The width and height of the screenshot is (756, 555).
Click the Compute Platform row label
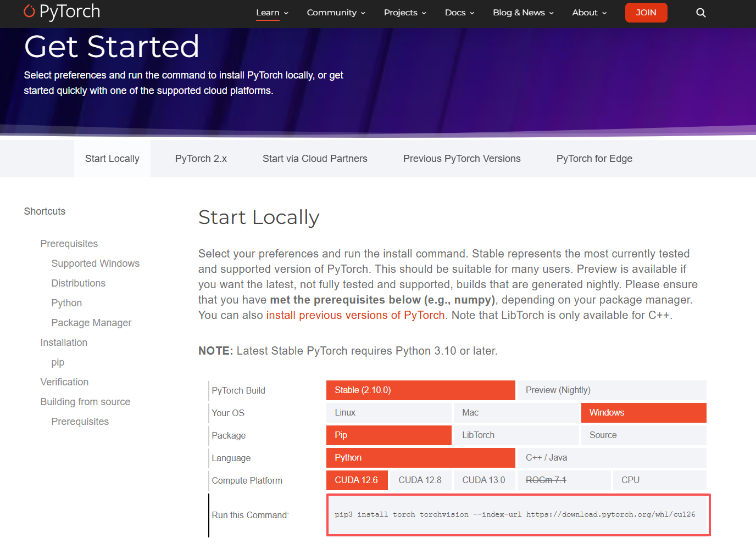(x=247, y=481)
